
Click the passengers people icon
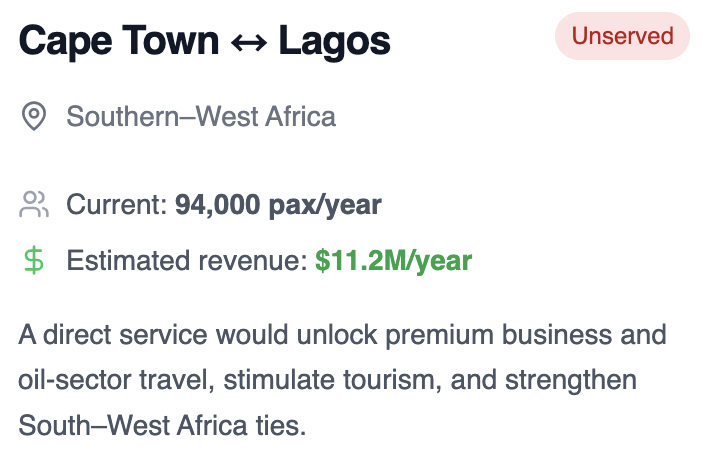click(x=34, y=205)
